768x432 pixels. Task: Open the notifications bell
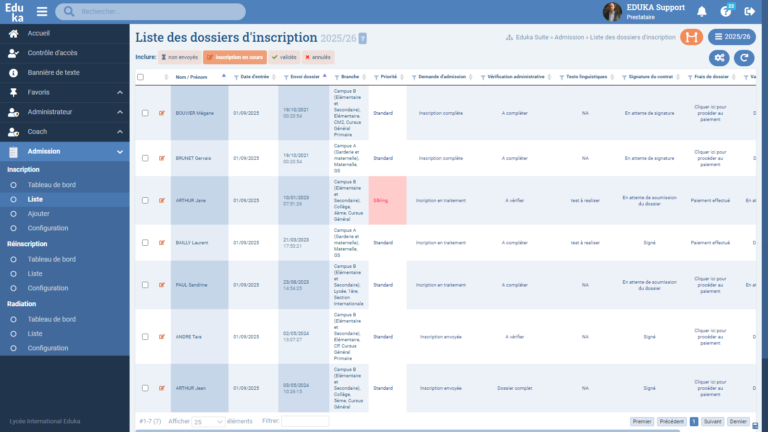702,12
